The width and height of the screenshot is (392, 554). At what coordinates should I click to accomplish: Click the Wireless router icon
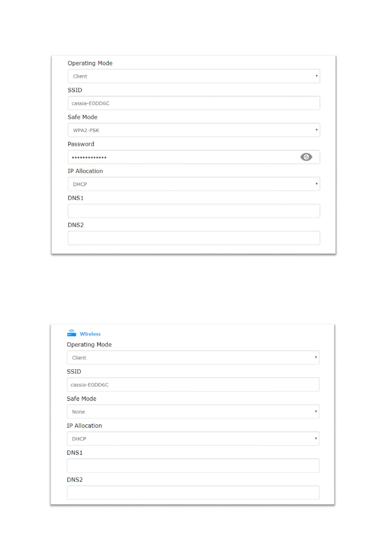tap(71, 333)
